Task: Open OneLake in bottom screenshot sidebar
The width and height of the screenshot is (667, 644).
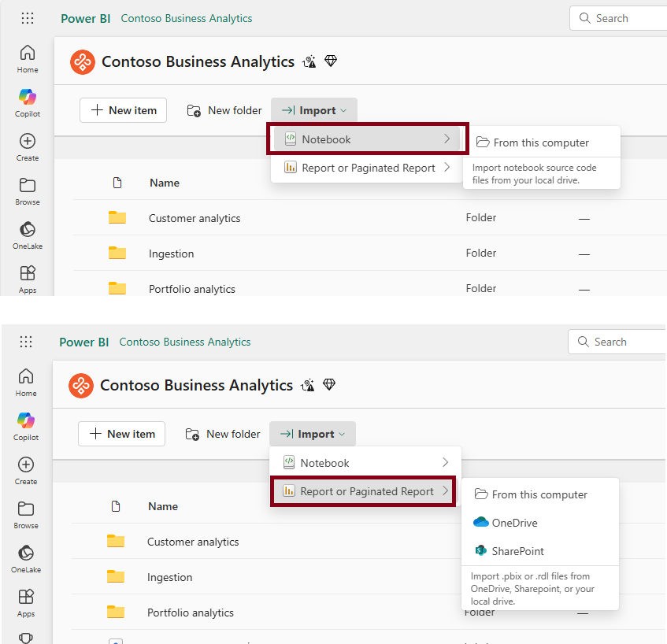Action: coord(26,559)
